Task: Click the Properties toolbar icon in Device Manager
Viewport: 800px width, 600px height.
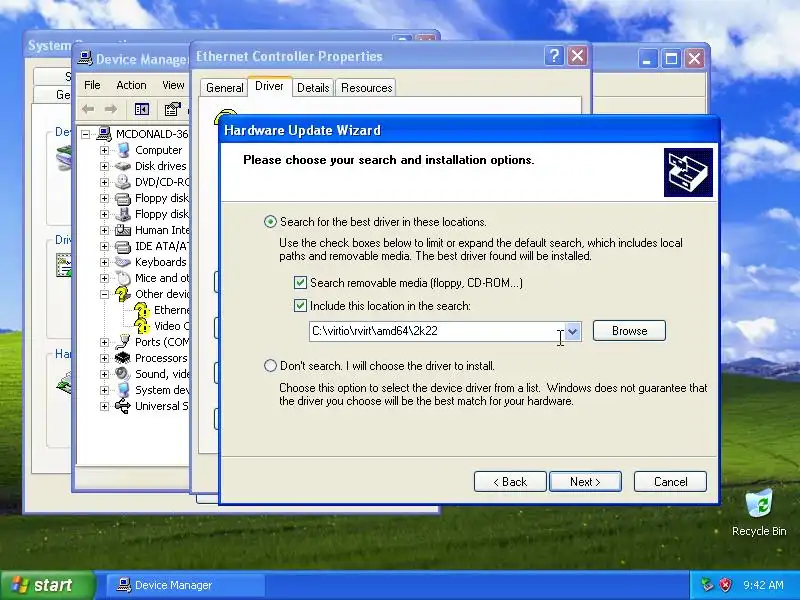Action: pyautogui.click(x=172, y=109)
